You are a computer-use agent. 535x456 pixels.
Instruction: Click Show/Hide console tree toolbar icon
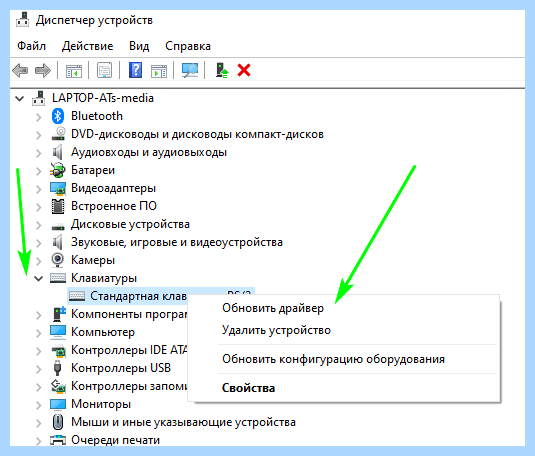pyautogui.click(x=74, y=71)
